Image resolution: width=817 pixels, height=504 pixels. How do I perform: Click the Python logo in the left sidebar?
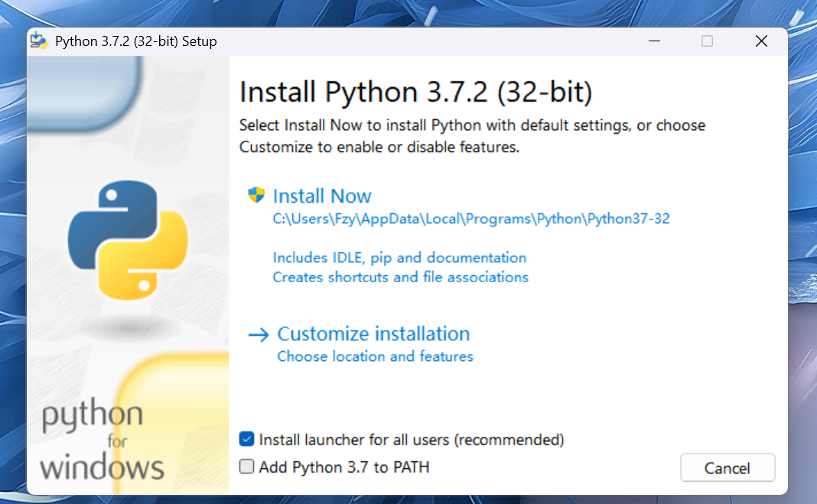(129, 237)
